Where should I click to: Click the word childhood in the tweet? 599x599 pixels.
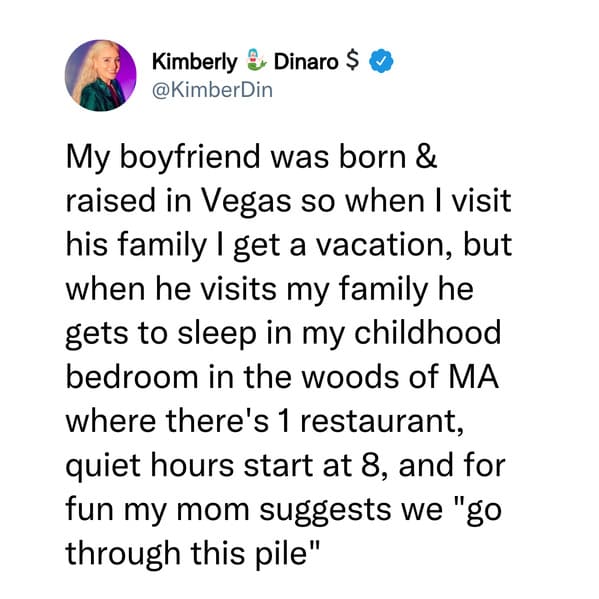click(x=427, y=332)
